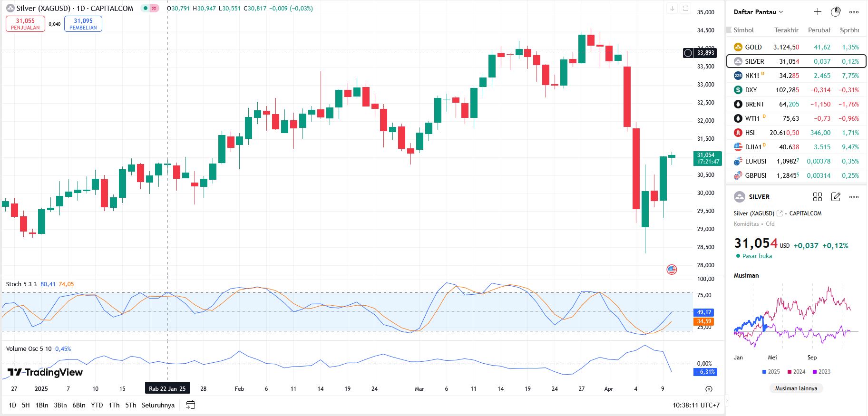Select the 3Bln time range

click(x=60, y=405)
